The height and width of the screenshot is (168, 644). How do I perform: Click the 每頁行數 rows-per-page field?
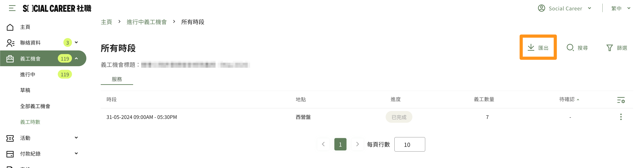(x=409, y=144)
